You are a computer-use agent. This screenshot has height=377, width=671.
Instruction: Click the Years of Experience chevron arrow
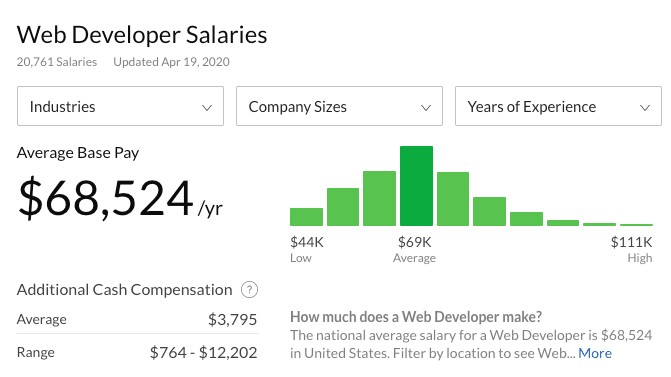645,107
